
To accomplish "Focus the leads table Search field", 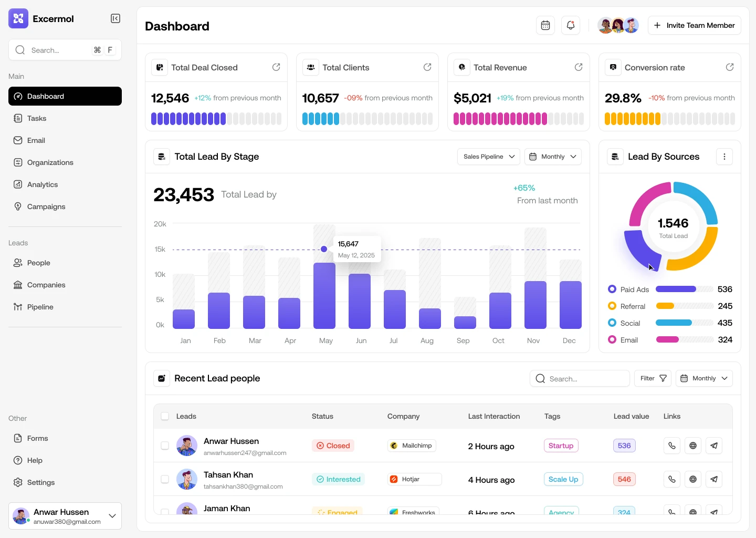I will click(580, 378).
